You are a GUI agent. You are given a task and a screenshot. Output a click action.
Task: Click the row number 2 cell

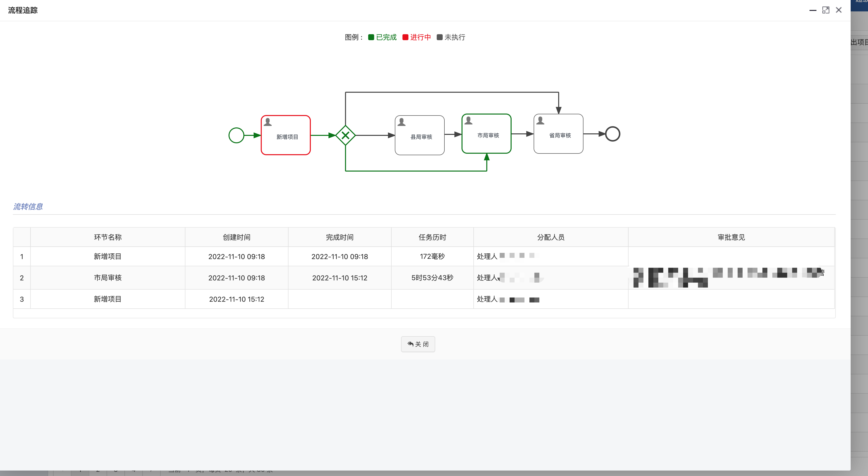tap(22, 277)
